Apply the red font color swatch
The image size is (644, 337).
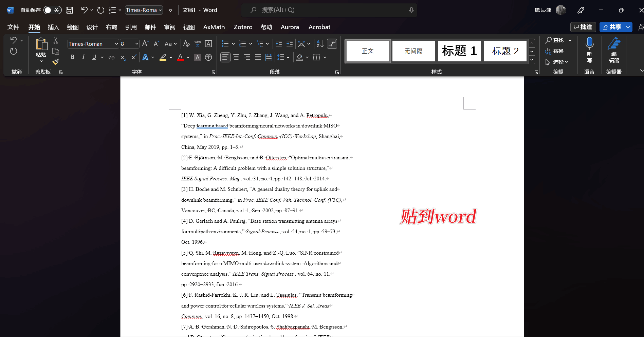(x=180, y=58)
